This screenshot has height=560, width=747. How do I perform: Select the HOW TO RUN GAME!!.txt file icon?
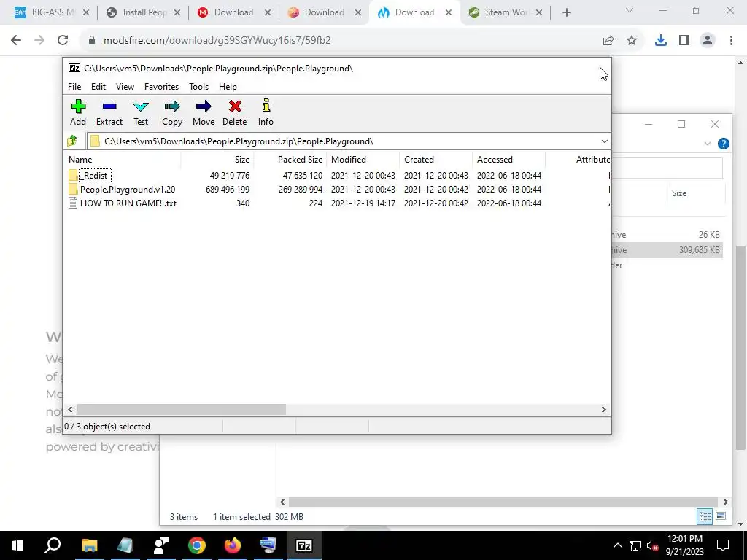[x=72, y=203]
